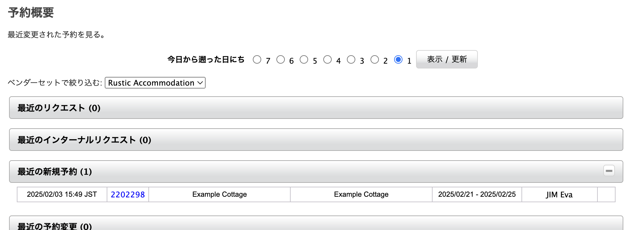Select radio button for 5 days
Viewport: 644px width, 230px height.
pos(304,60)
